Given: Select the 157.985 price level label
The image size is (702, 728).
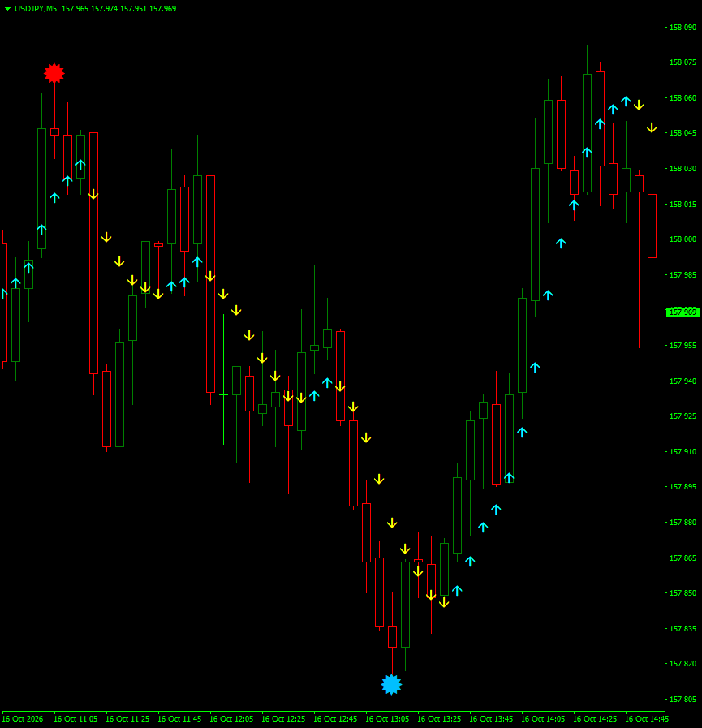Looking at the screenshot, I should coord(683,275).
